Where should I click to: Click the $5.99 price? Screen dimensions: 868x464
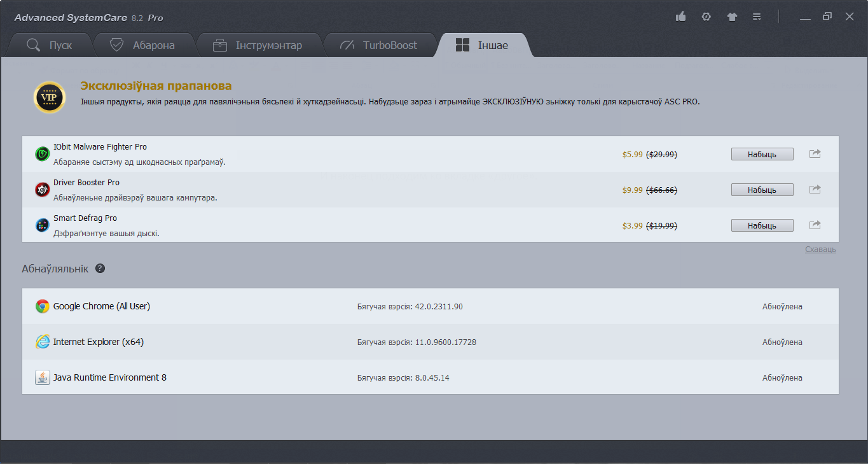click(x=633, y=155)
